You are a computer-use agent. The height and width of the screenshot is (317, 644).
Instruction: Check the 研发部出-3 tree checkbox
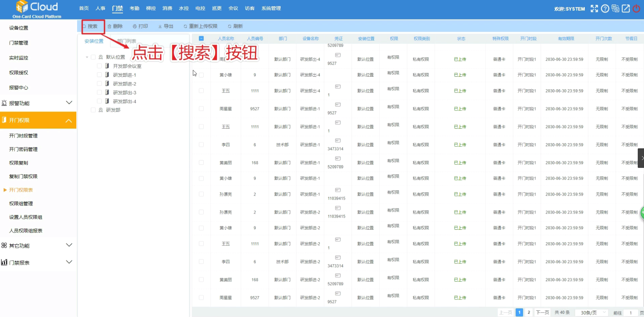click(x=99, y=92)
